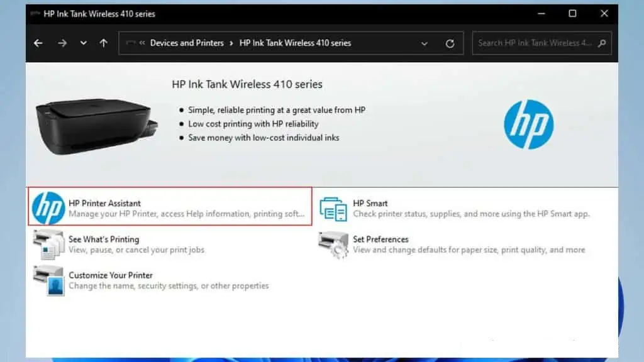Click the HP Ink Tank Wireless heading

[x=247, y=84]
